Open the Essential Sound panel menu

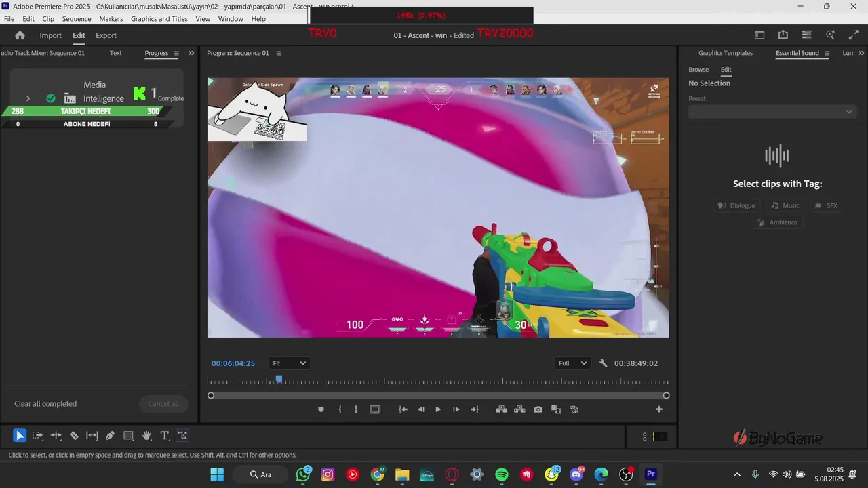827,53
